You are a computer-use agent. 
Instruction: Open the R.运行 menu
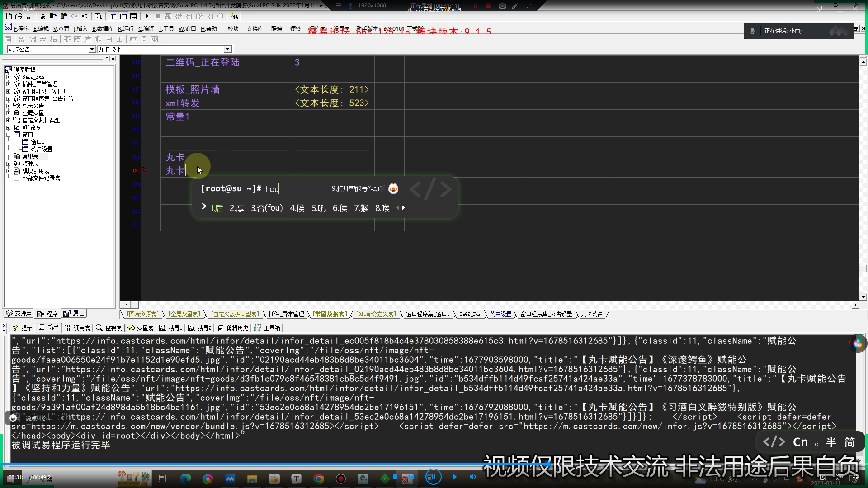click(126, 28)
